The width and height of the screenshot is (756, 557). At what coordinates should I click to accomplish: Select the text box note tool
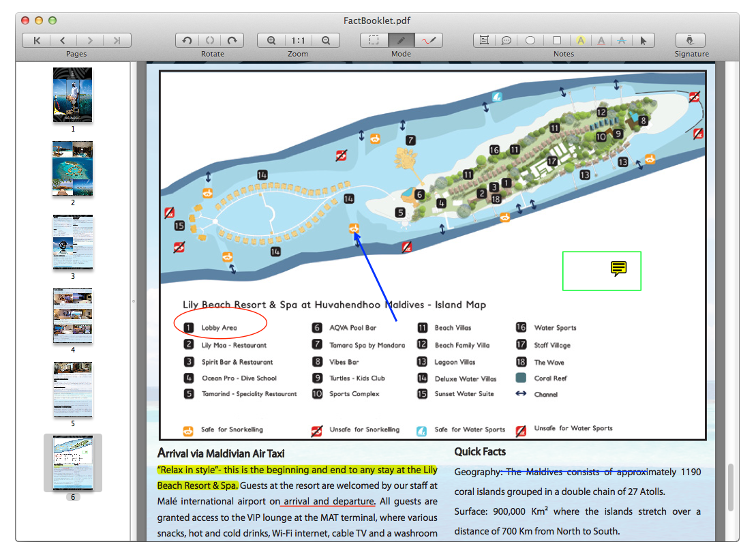pyautogui.click(x=484, y=40)
